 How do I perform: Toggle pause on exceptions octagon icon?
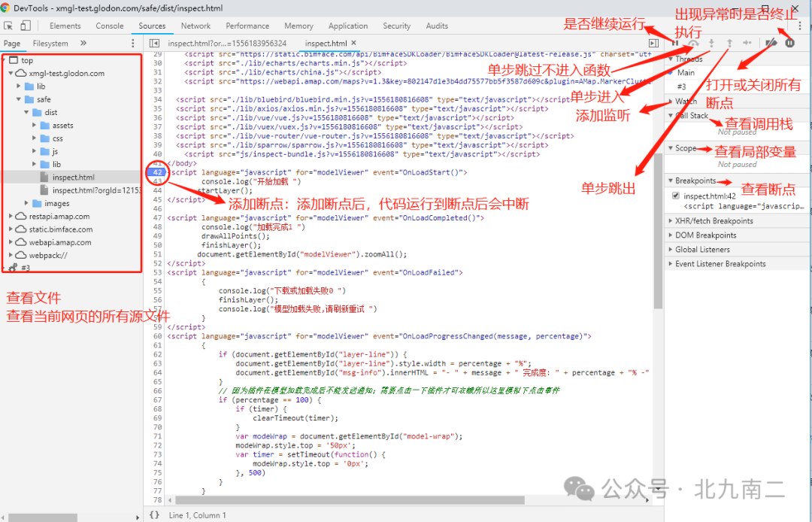tap(789, 44)
